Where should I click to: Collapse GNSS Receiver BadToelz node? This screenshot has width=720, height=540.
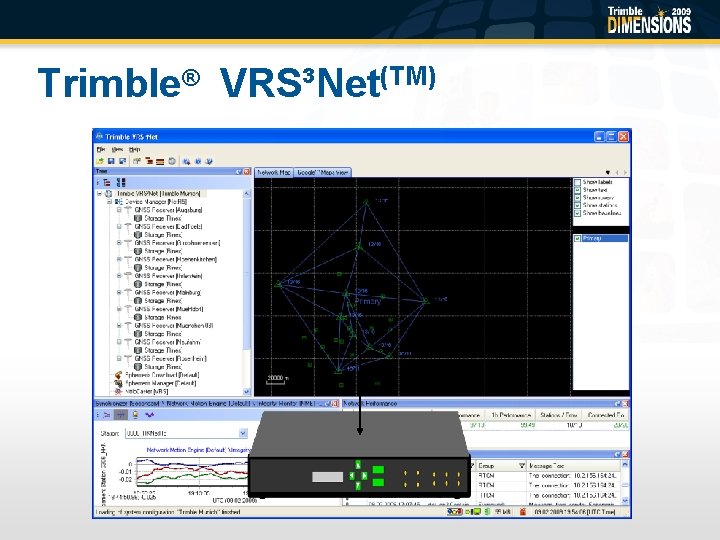click(x=119, y=226)
